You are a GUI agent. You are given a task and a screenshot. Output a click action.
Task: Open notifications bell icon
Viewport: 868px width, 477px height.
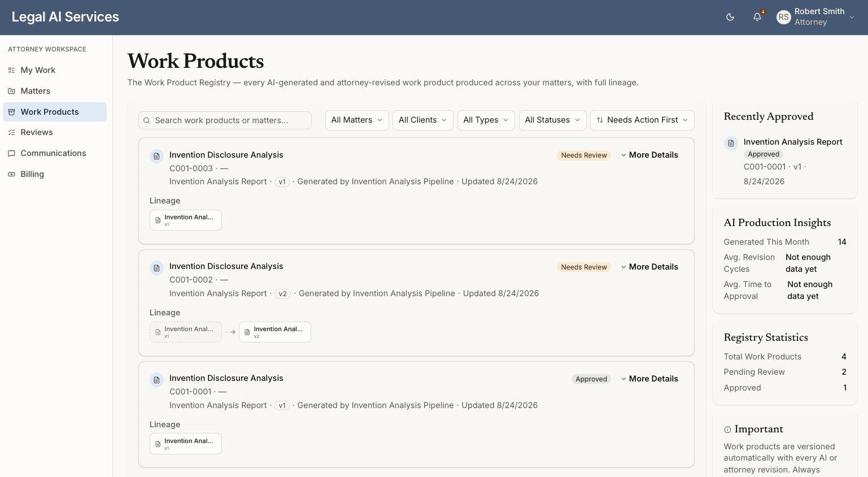tap(757, 17)
